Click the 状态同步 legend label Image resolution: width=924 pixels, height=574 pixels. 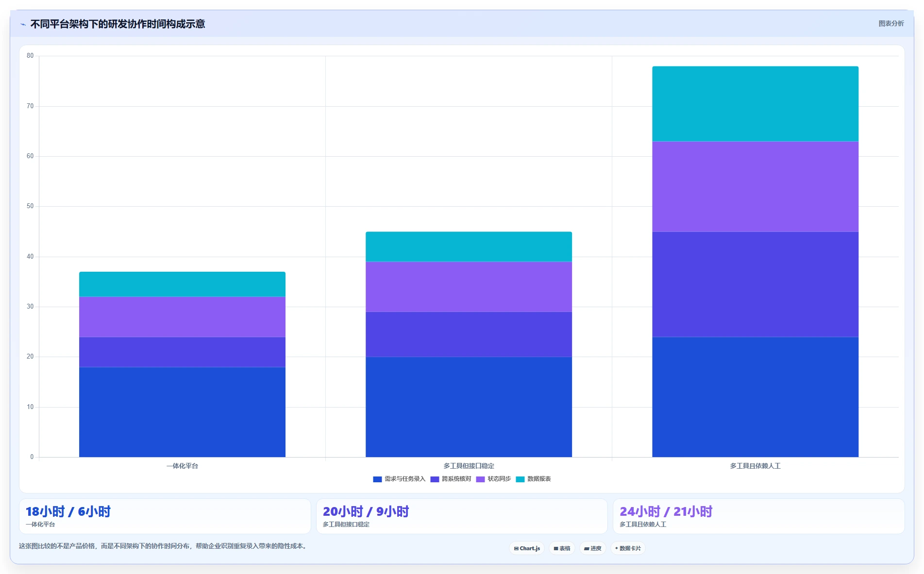[x=499, y=479]
